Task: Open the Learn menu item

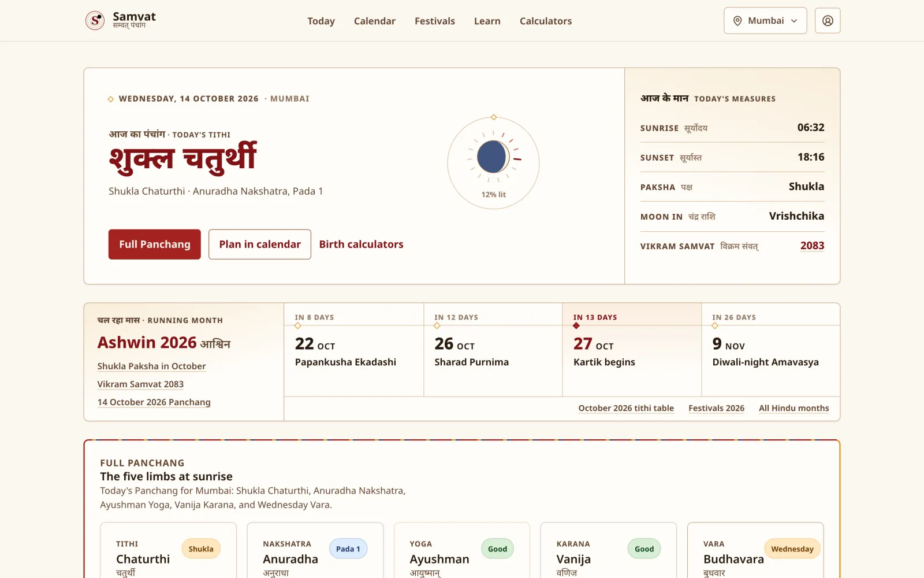Action: 487,21
